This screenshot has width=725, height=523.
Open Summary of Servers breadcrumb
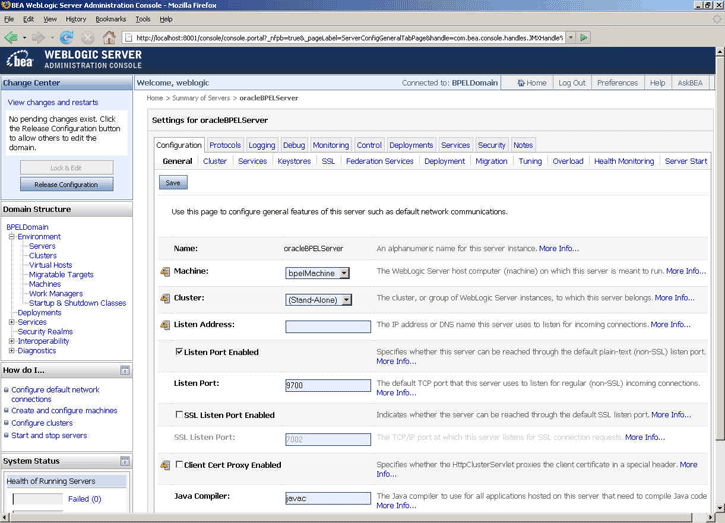[201, 98]
